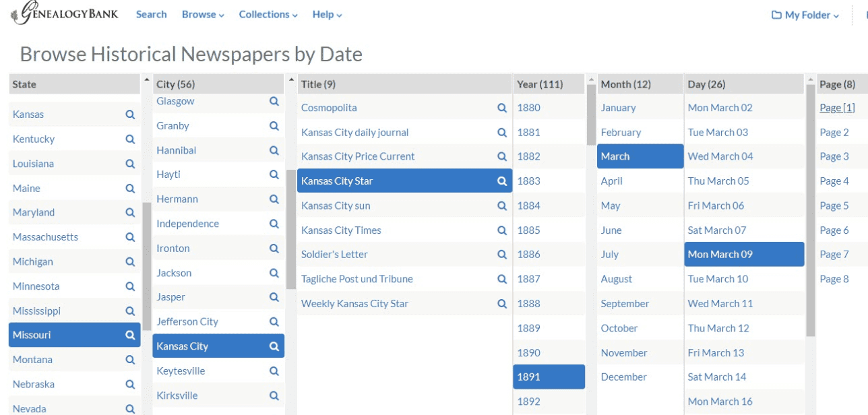Click the search icon next to Hannibal
Image resolution: width=868 pixels, height=415 pixels.
274,150
